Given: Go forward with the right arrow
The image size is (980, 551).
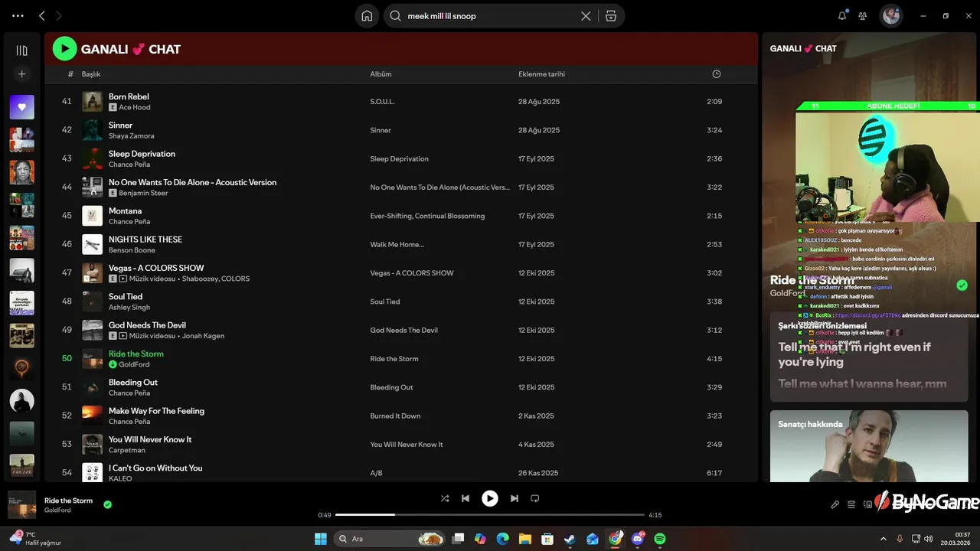Looking at the screenshot, I should [x=59, y=15].
